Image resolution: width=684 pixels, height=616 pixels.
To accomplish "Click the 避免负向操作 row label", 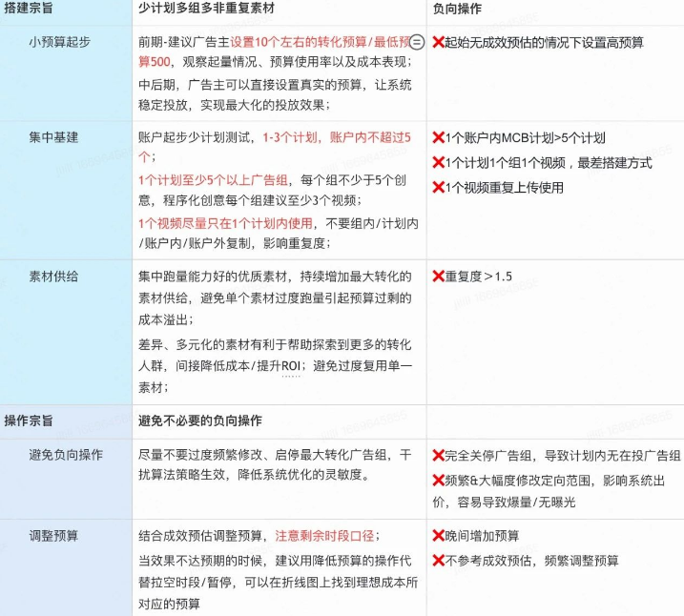I will [66, 455].
